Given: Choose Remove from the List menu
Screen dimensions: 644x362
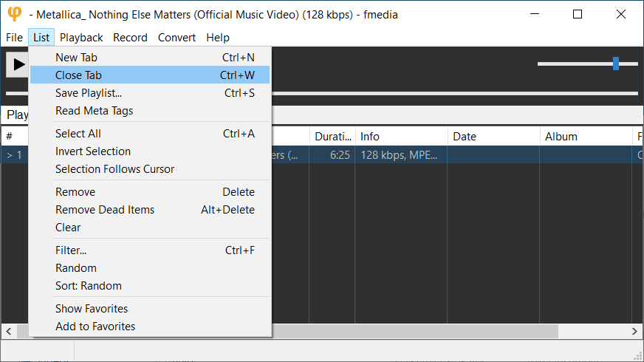Looking at the screenshot, I should click(x=150, y=192).
